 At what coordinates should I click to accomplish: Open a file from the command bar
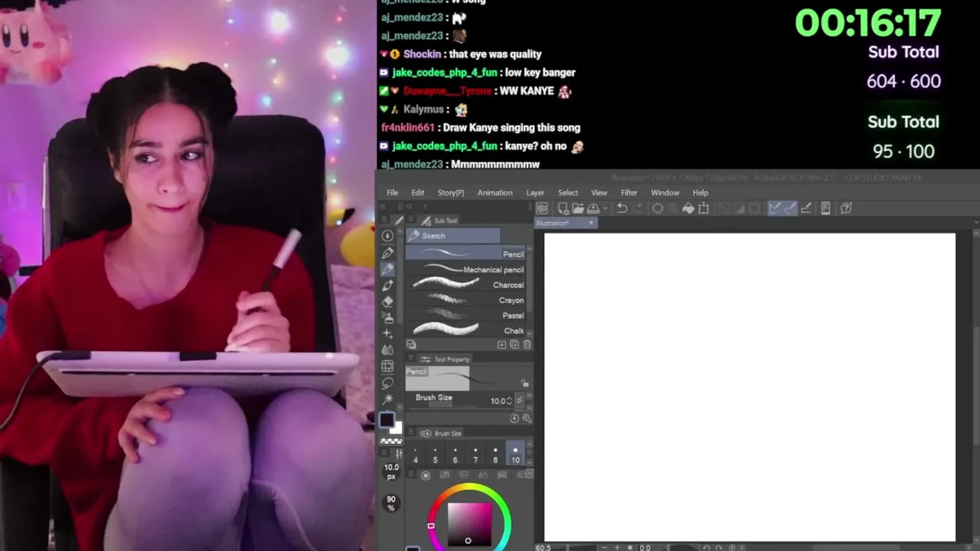pos(578,208)
